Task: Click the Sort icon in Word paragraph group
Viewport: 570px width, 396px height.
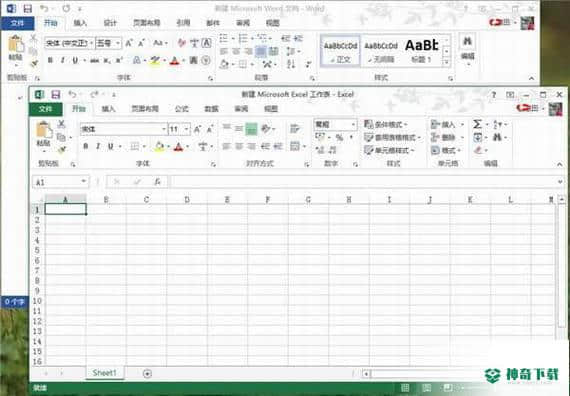Action: [x=291, y=64]
